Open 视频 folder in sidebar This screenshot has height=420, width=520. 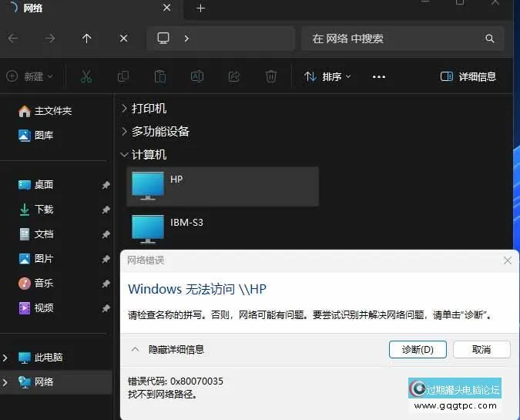tap(35, 308)
